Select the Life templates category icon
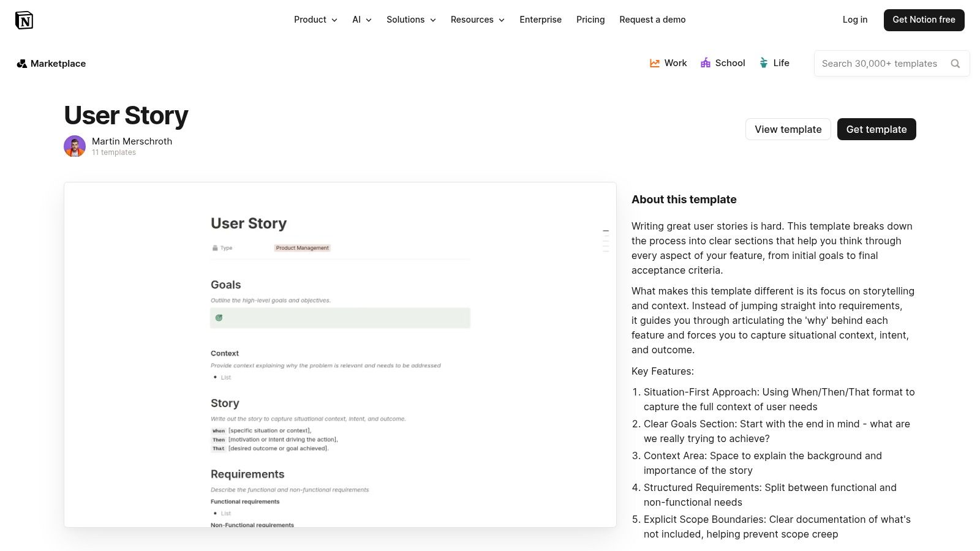Viewport: 980px width, 551px height. coord(763,62)
